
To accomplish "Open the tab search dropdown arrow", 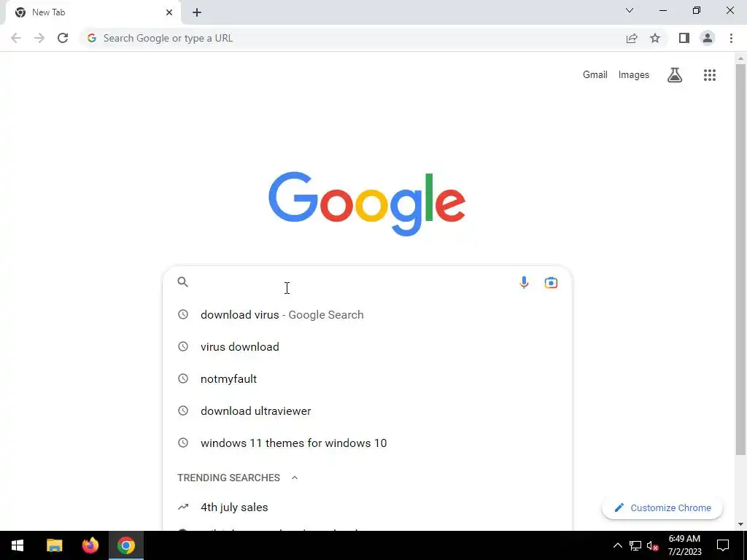I will (630, 10).
